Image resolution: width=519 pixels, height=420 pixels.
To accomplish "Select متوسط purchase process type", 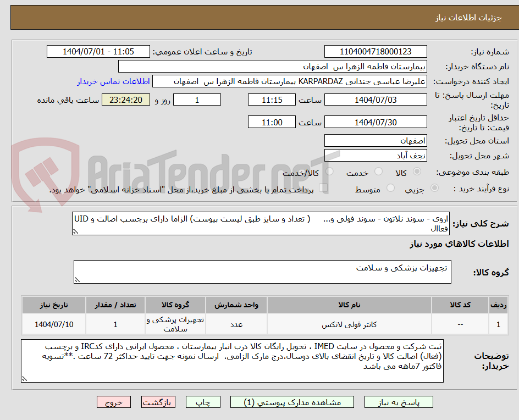I will click(x=391, y=187).
